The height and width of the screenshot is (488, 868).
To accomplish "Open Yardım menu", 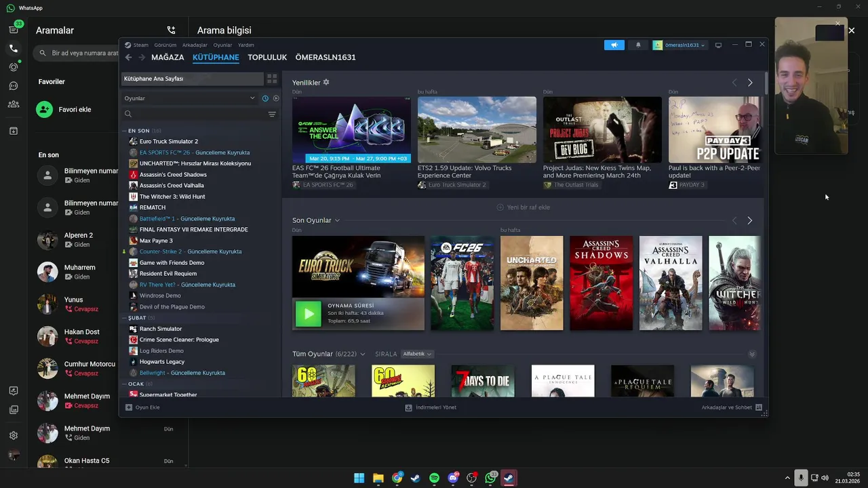I will 246,45.
